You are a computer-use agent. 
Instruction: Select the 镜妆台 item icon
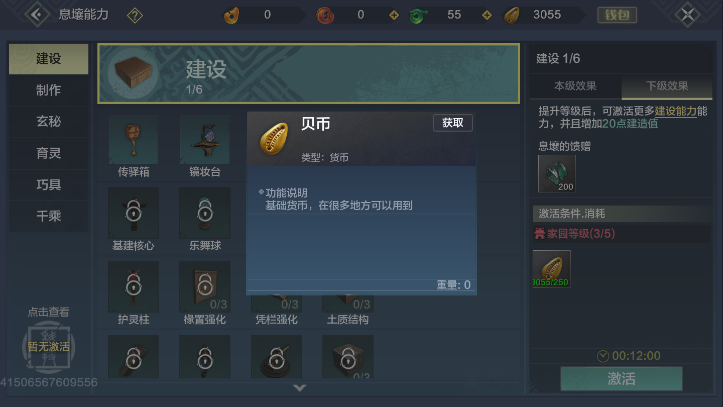[205, 139]
